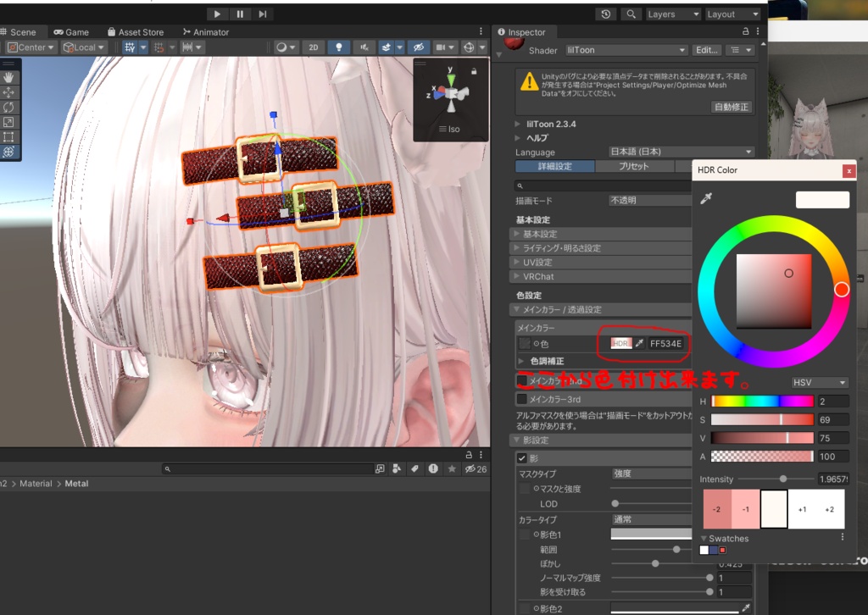Select the Rotate tool

[x=8, y=107]
